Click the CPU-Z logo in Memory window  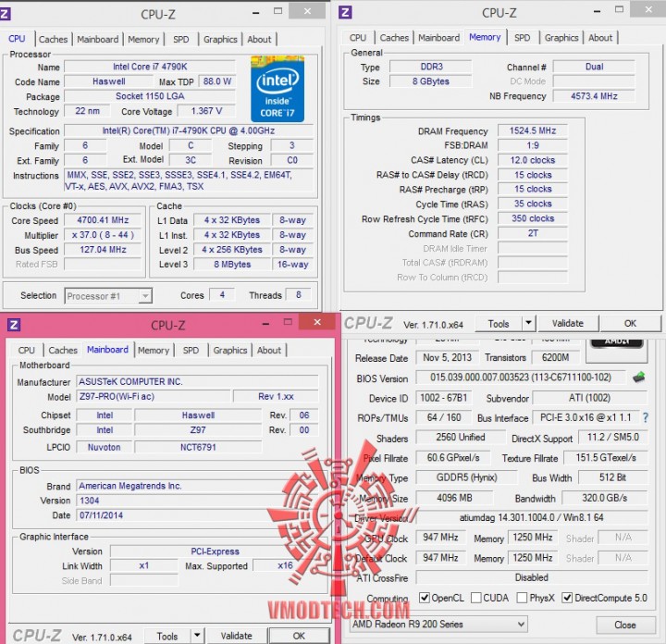point(345,13)
